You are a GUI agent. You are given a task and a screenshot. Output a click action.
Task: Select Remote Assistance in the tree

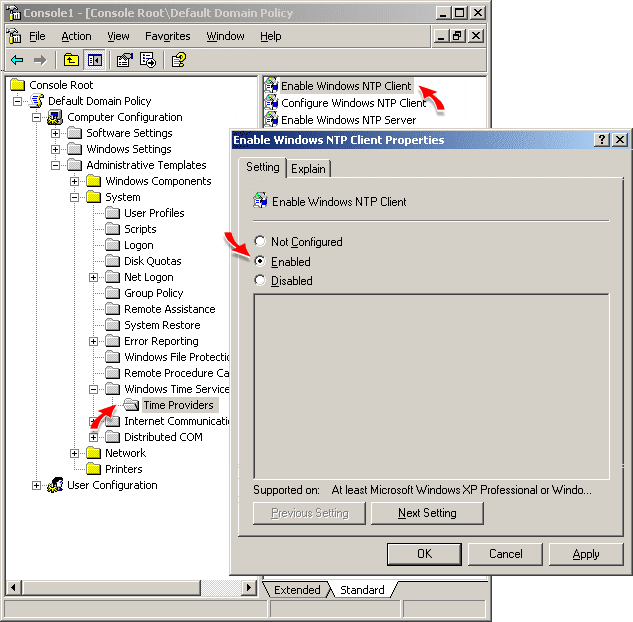click(170, 309)
